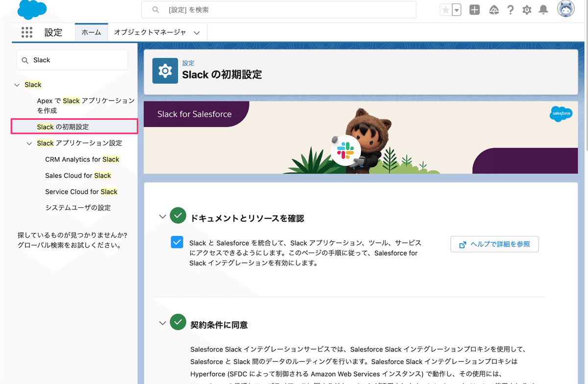Open CRM Analytics for Slack

(x=82, y=159)
